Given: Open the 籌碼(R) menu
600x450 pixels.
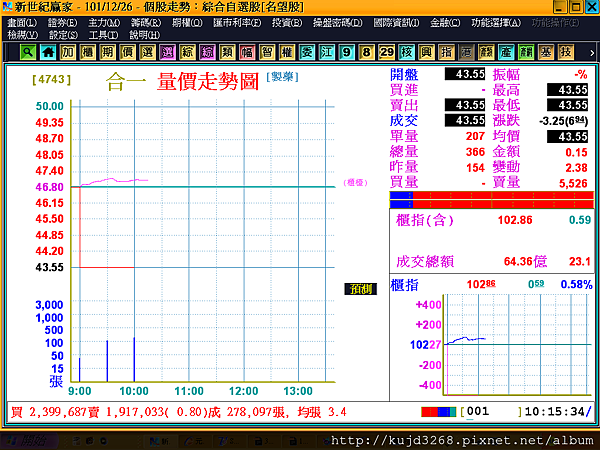Looking at the screenshot, I should pyautogui.click(x=146, y=23).
